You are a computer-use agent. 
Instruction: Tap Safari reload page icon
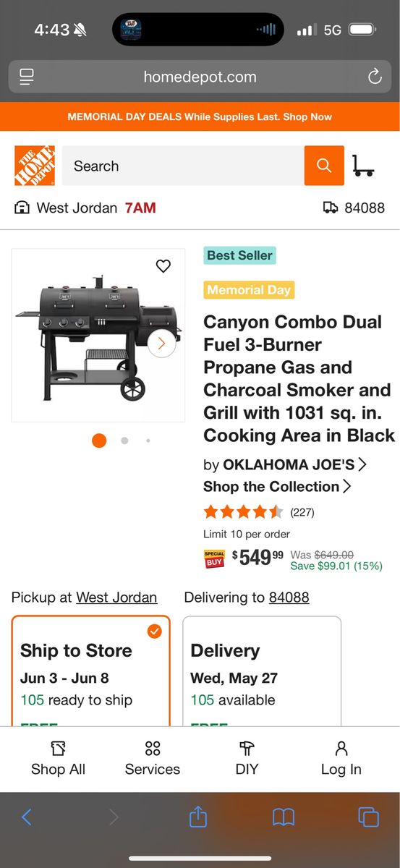click(x=375, y=77)
